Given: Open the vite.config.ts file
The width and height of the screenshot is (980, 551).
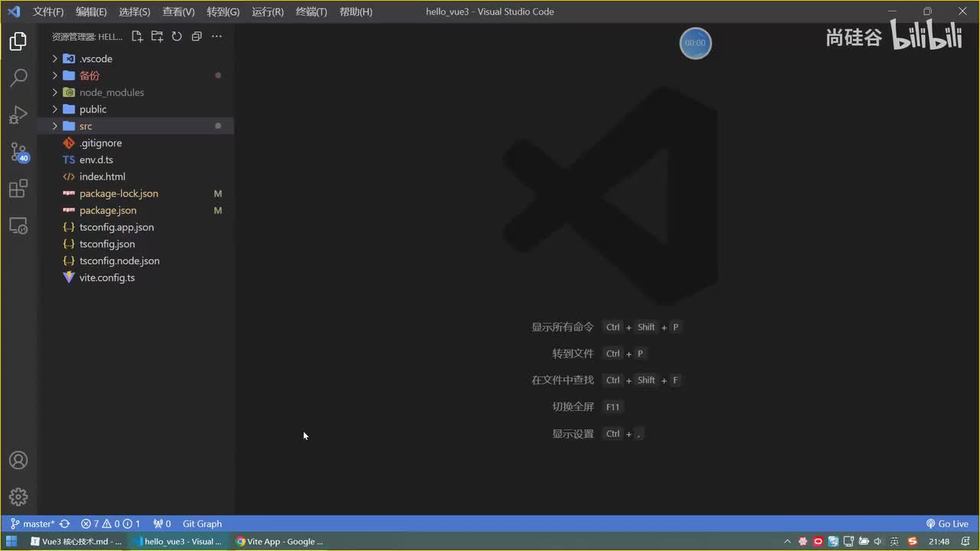Looking at the screenshot, I should (136, 278).
